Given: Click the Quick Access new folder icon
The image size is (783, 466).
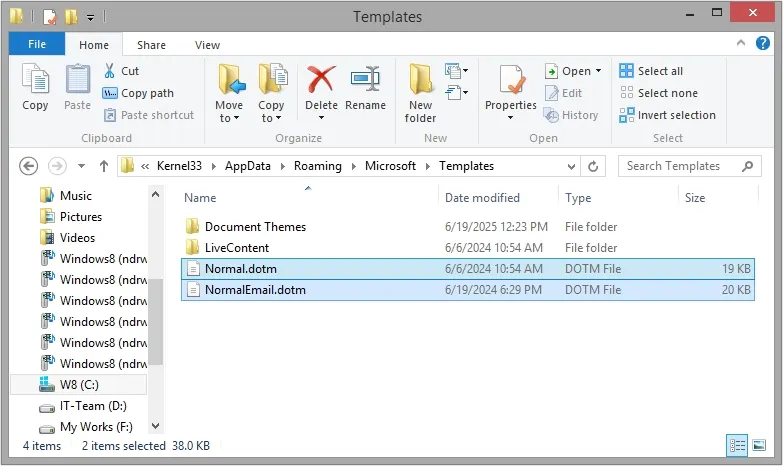Looking at the screenshot, I should [x=71, y=17].
